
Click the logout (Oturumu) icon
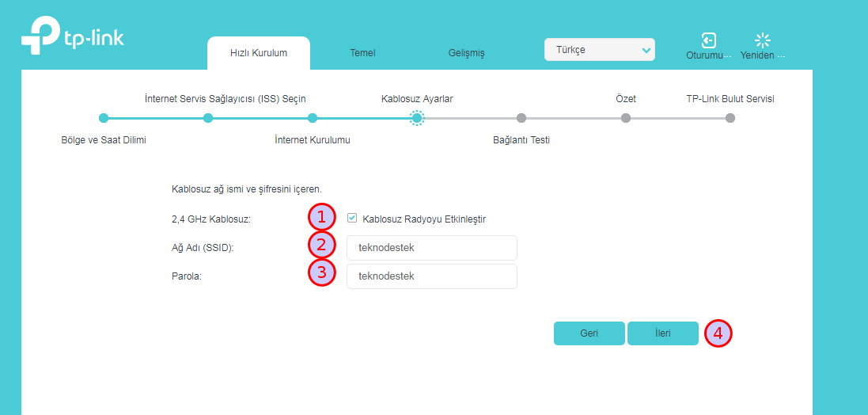(708, 40)
